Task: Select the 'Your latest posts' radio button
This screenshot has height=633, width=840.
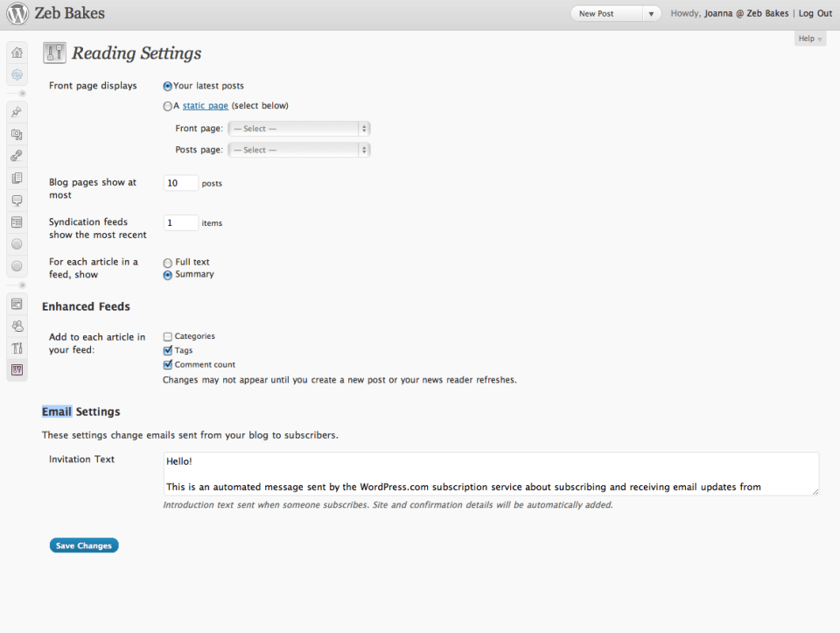Action: click(168, 87)
